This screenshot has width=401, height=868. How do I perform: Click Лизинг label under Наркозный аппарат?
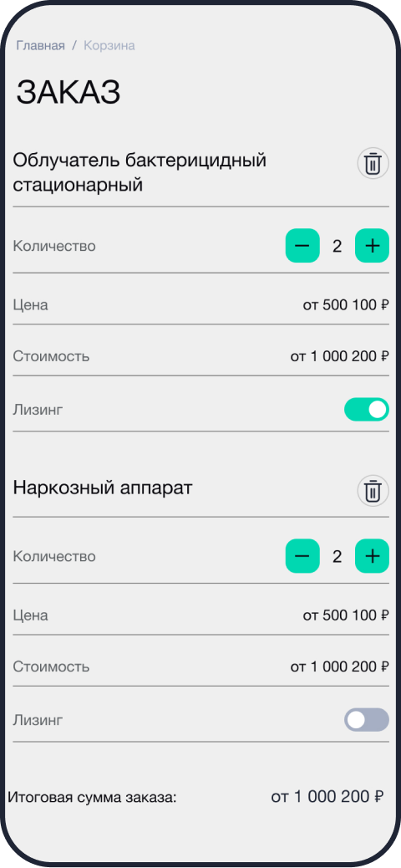tap(38, 720)
